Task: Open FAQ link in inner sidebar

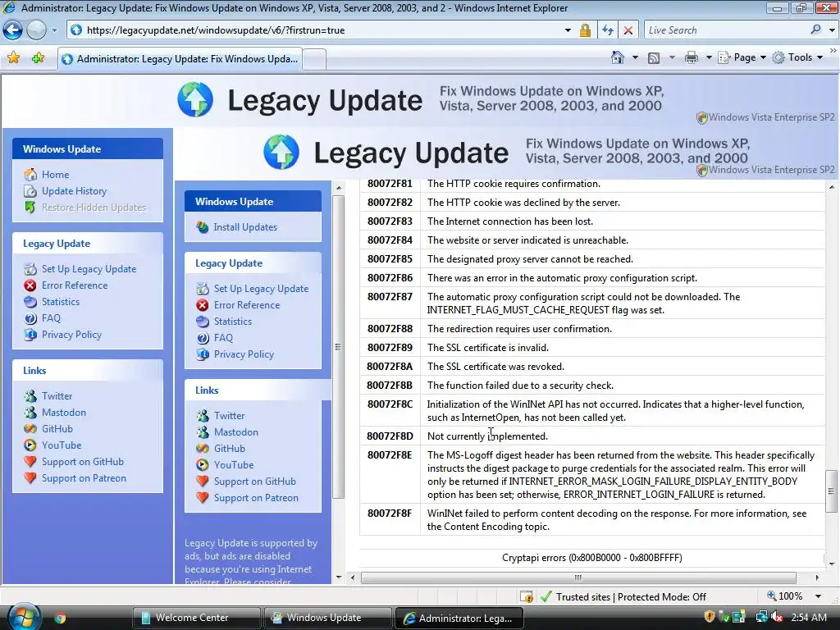Action: click(223, 338)
